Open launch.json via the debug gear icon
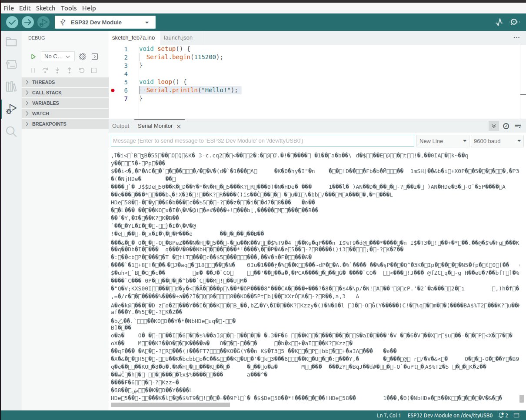The width and height of the screenshot is (526, 420). coord(83,57)
